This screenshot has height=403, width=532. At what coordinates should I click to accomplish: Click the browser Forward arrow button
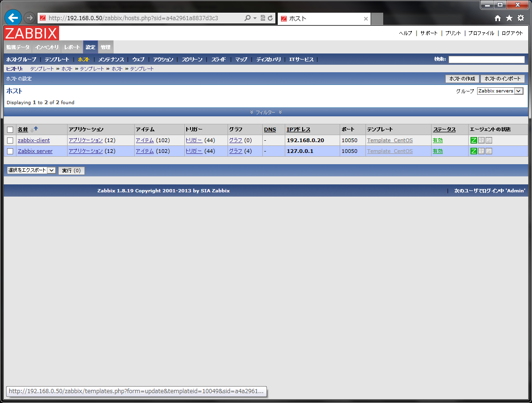[x=30, y=18]
